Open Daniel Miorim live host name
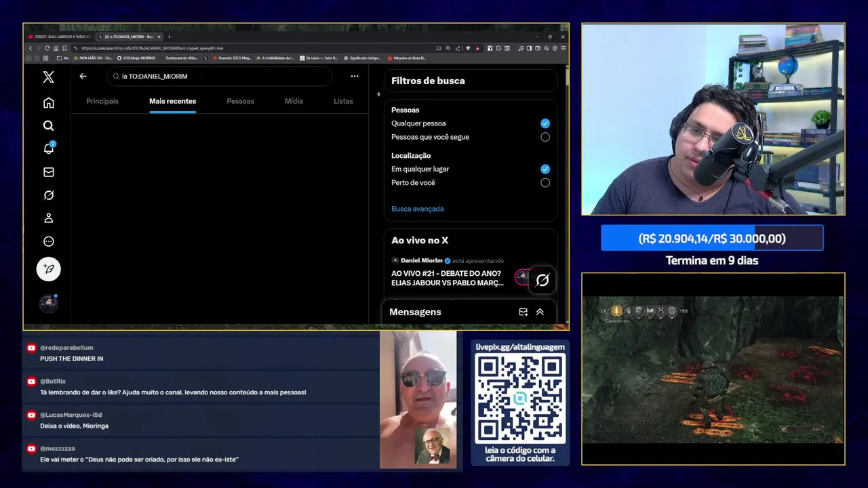The height and width of the screenshot is (488, 868). point(422,260)
